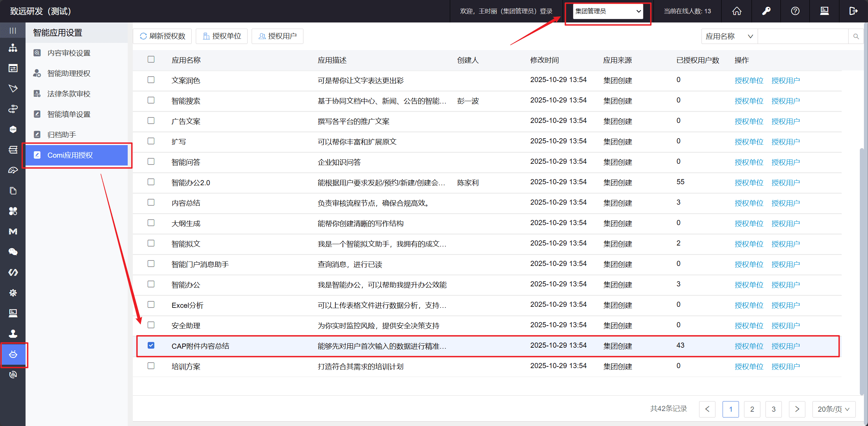Open the four-leaf clover icon in sidebar

(x=13, y=211)
